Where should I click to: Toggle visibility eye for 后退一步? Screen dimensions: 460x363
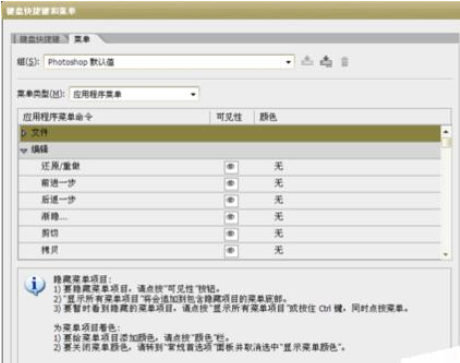(231, 200)
